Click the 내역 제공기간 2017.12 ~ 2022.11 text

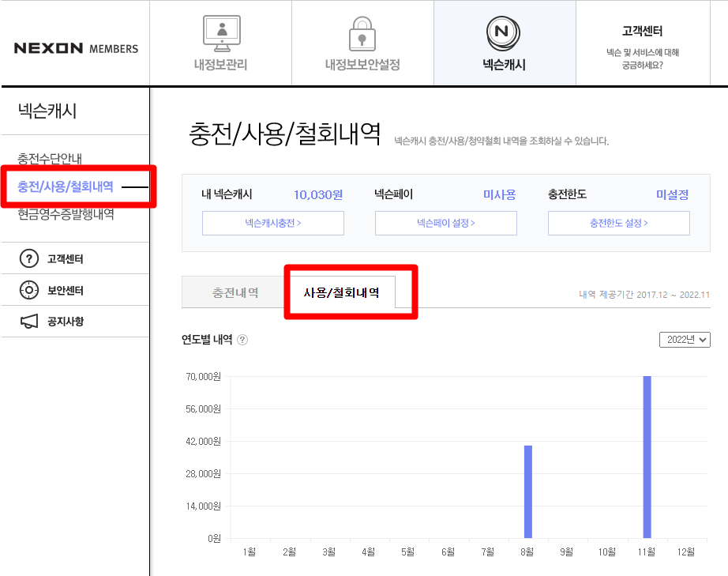[644, 295]
